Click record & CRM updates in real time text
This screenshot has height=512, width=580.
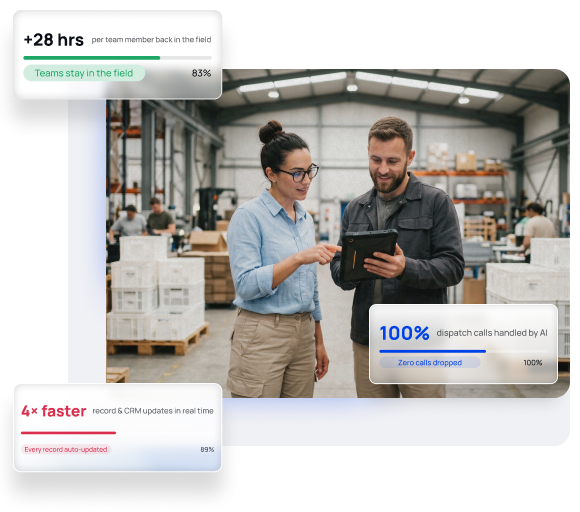tap(153, 411)
